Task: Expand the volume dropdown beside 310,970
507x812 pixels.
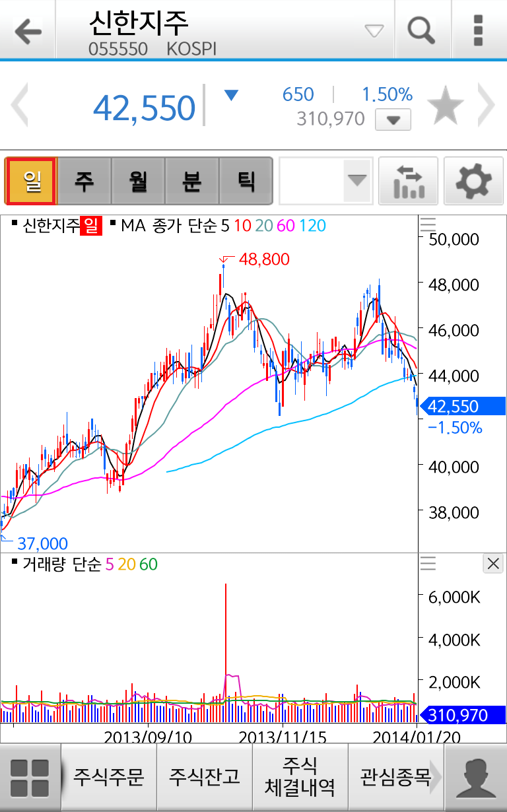Action: (x=393, y=120)
